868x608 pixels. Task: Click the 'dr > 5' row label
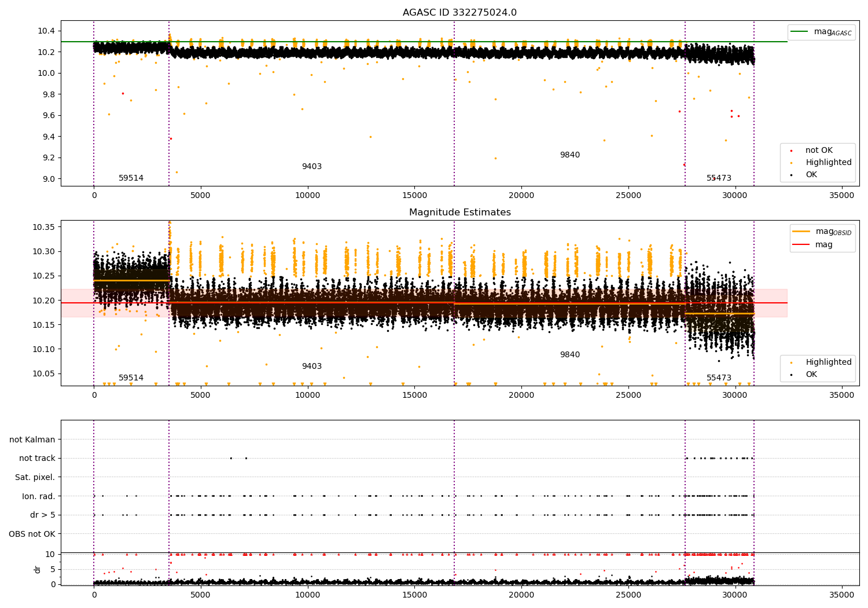pos(43,515)
